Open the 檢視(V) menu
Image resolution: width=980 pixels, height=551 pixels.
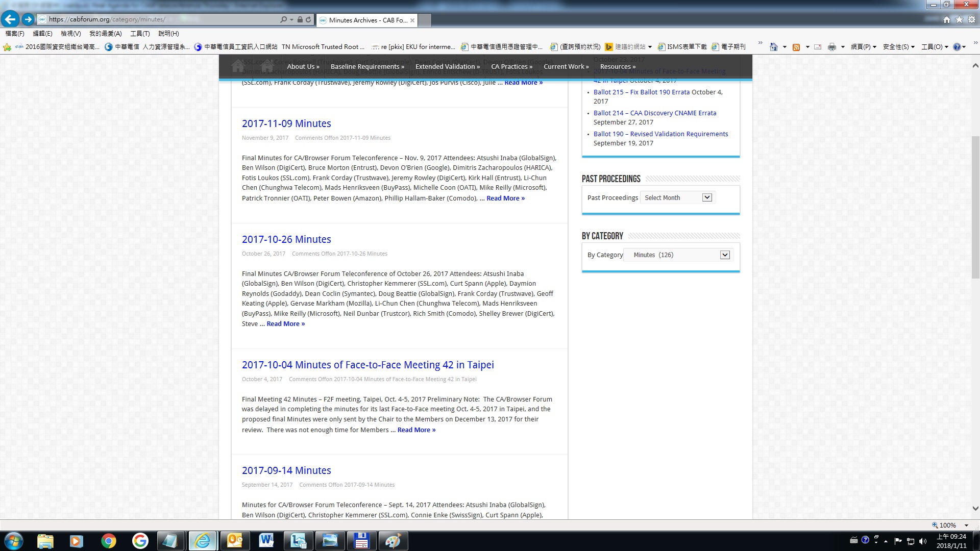pyautogui.click(x=70, y=33)
